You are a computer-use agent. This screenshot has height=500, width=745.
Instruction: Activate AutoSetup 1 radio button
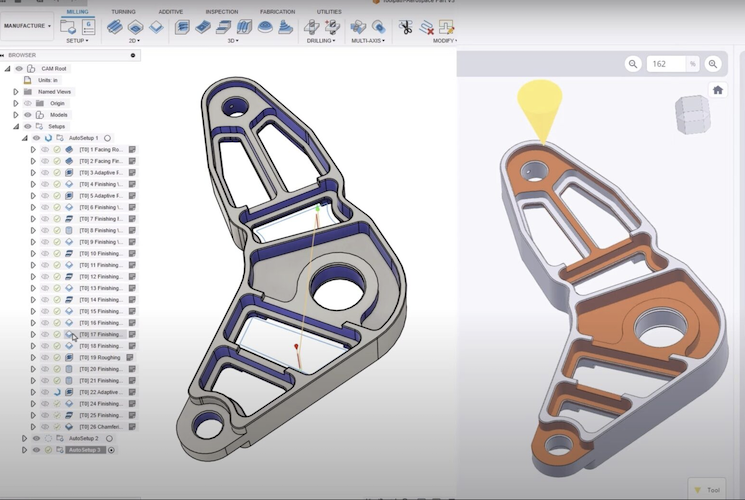[107, 138]
